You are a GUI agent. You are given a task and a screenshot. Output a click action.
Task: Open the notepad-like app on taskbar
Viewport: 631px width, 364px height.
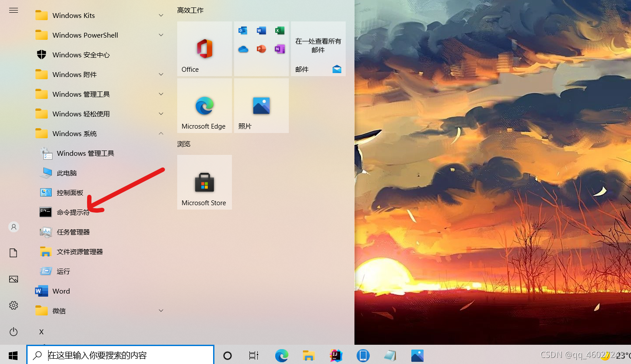coord(390,355)
